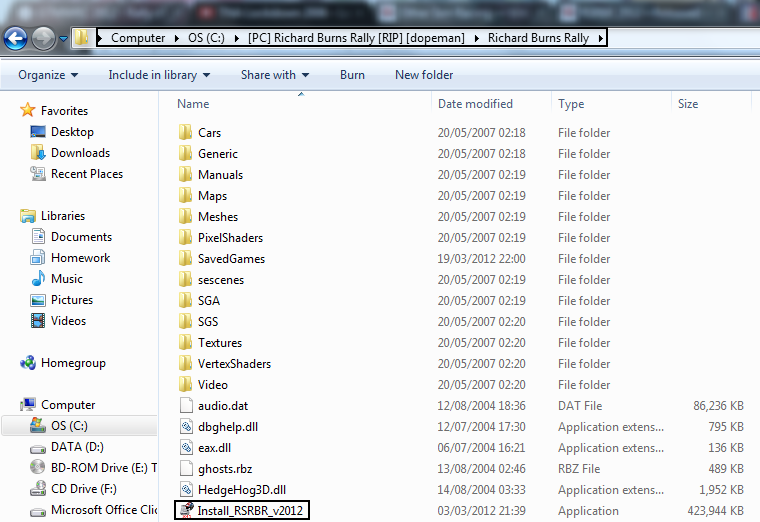Click the greyed Forward arrow button

pos(44,38)
